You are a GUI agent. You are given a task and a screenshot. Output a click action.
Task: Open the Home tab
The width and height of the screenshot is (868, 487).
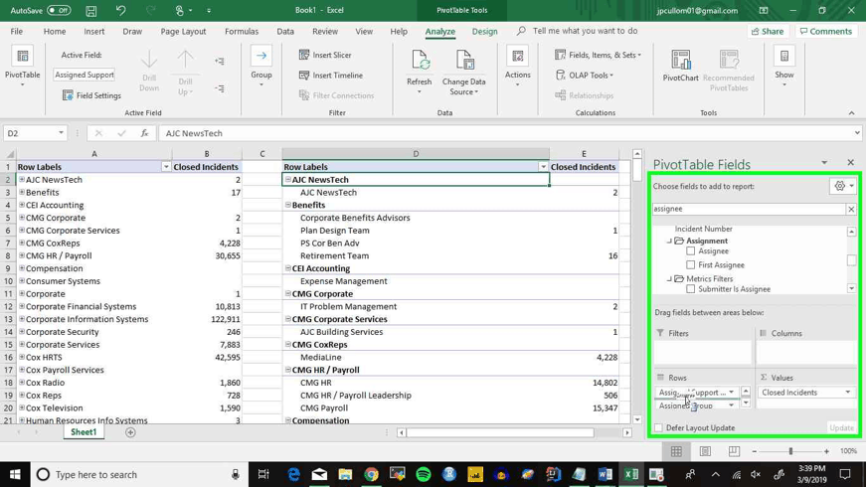coord(55,32)
